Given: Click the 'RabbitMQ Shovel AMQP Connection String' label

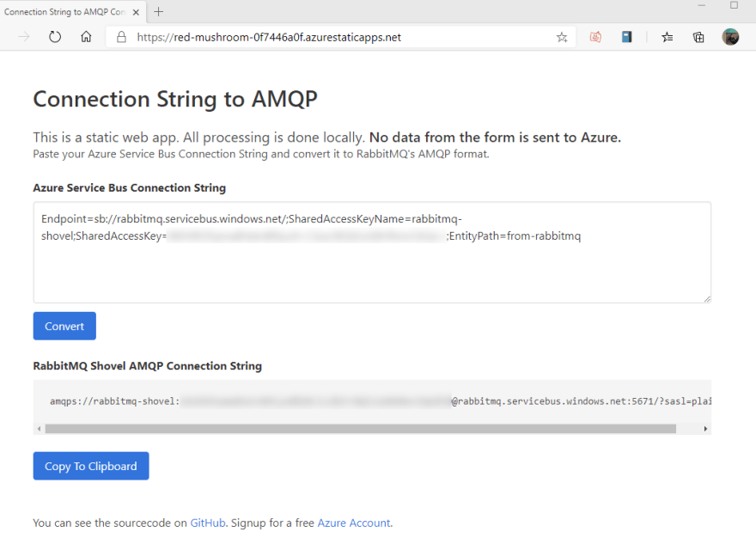Looking at the screenshot, I should point(148,366).
